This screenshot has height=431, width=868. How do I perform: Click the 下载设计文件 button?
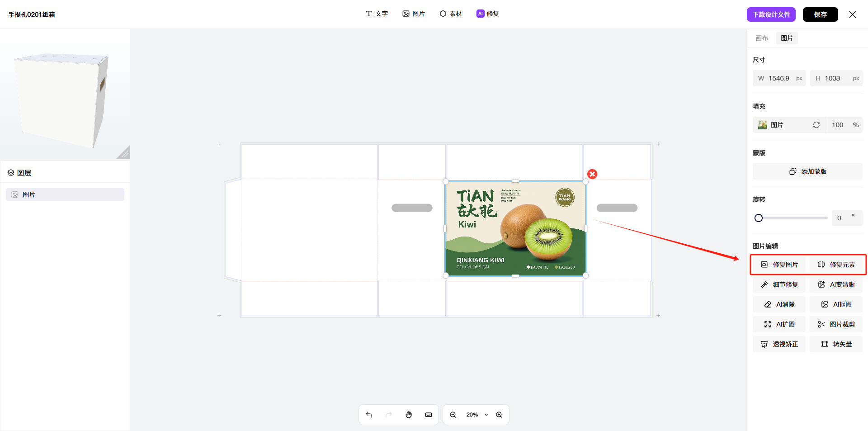click(x=771, y=14)
